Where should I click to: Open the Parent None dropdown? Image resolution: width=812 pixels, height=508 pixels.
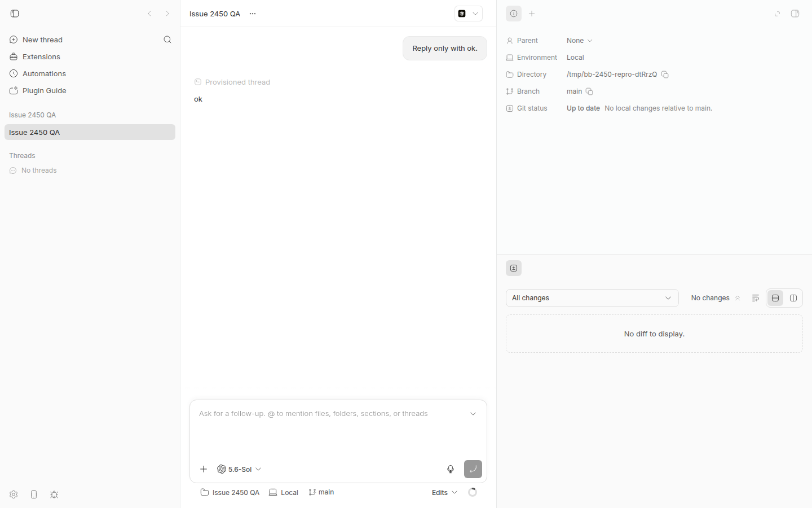580,41
